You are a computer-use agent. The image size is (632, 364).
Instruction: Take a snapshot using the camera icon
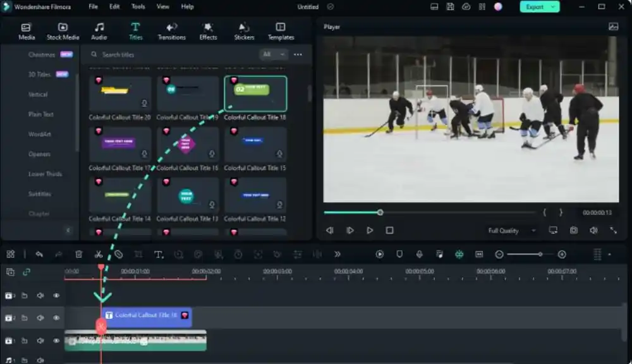coord(574,230)
